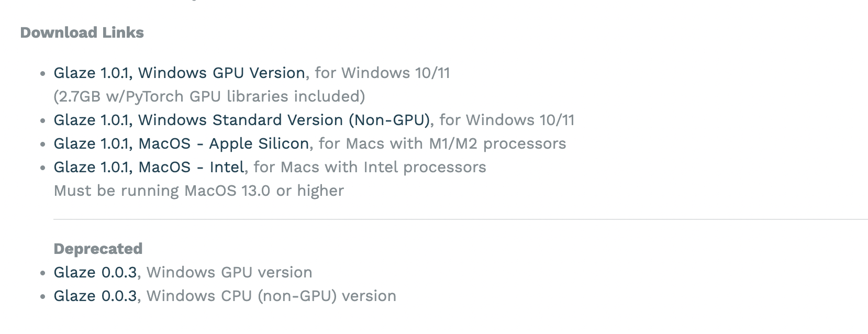The image size is (868, 334).
Task: Download Glaze 1.0.1 MacOS Apple Silicon
Action: 181,143
